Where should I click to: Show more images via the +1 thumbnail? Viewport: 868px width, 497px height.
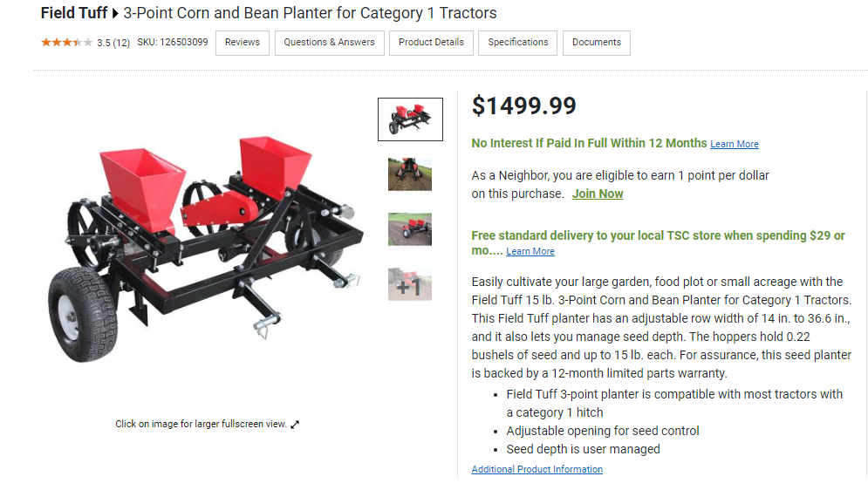click(410, 284)
